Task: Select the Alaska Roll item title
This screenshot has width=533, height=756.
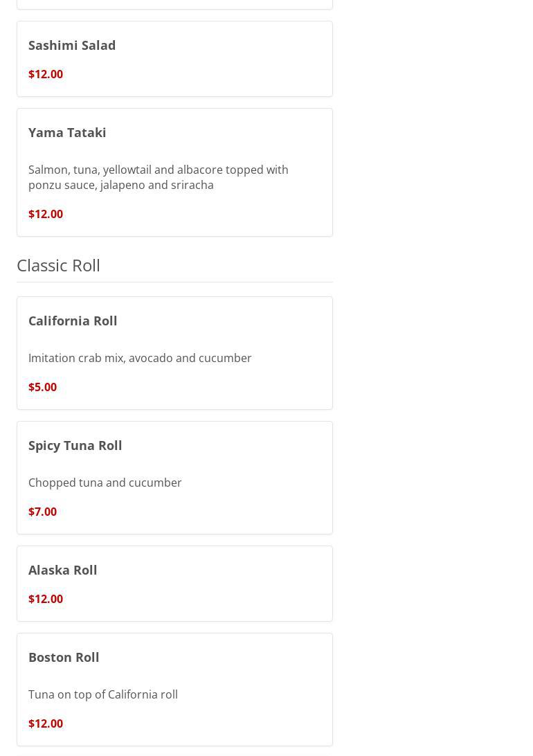Action: pyautogui.click(x=63, y=570)
